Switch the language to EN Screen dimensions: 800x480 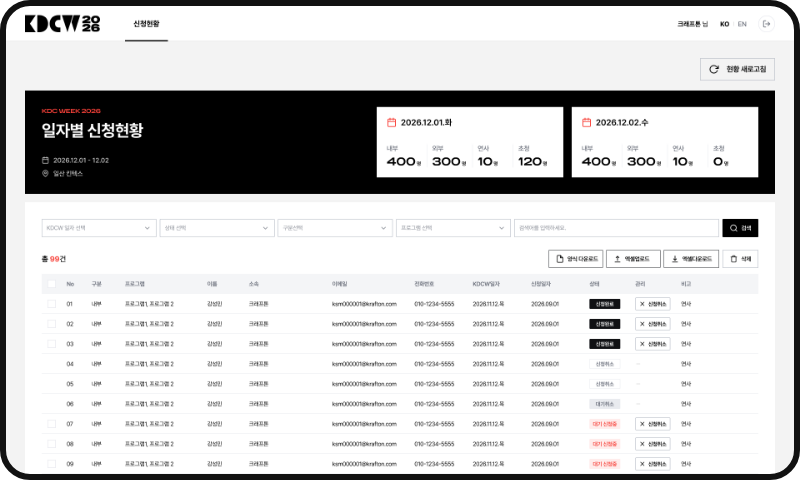[742, 24]
